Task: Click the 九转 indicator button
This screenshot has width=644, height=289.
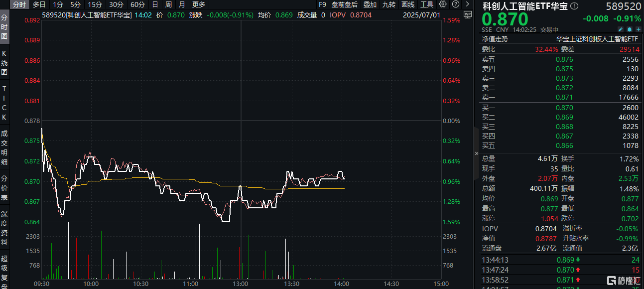Action: 388,4
